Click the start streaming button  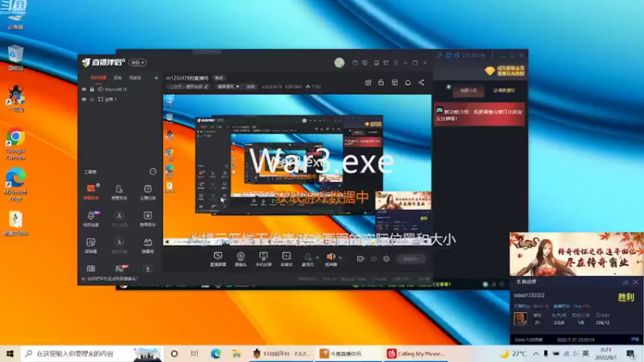(411, 259)
